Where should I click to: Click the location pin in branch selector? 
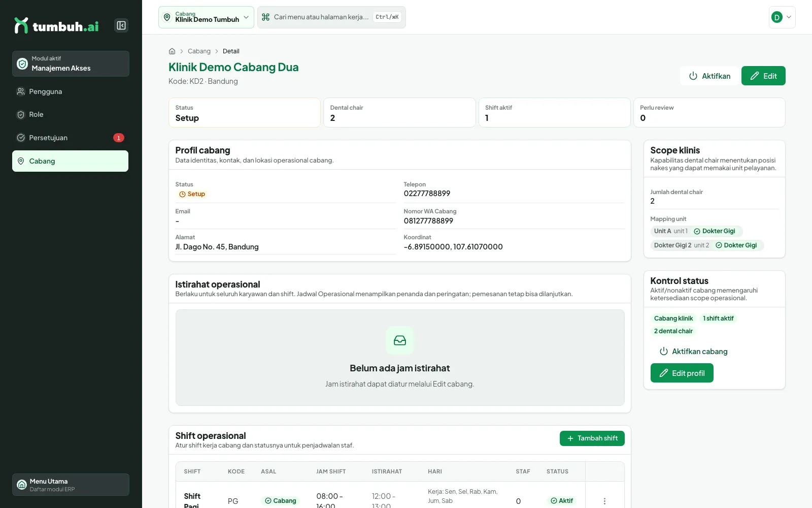pos(167,17)
